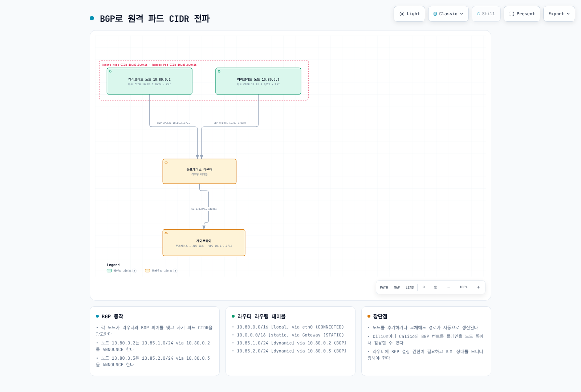Zoom in with the plus icon

(478, 287)
